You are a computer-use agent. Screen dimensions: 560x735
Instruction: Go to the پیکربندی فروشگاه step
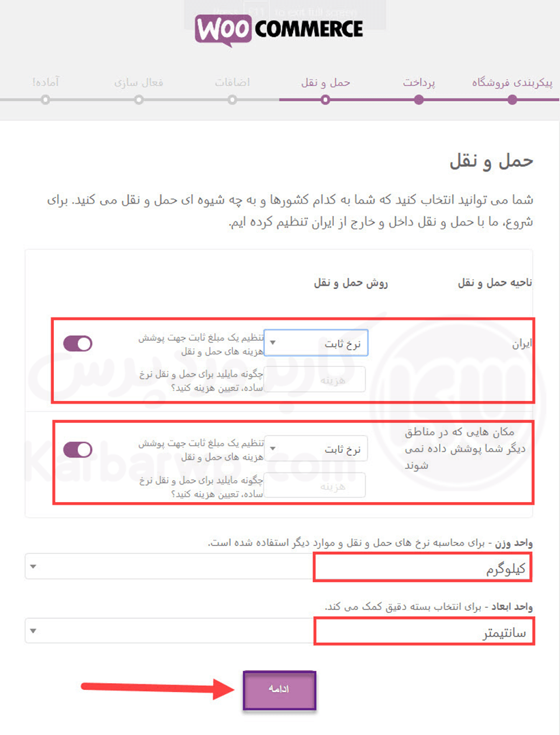point(512,83)
